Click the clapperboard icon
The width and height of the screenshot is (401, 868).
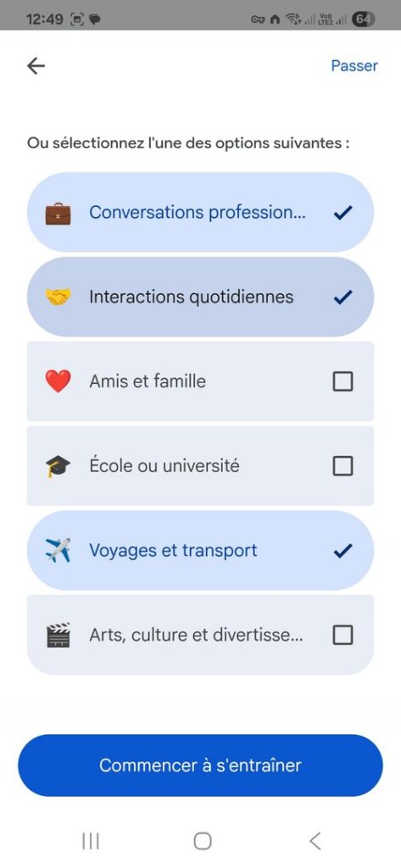58,635
